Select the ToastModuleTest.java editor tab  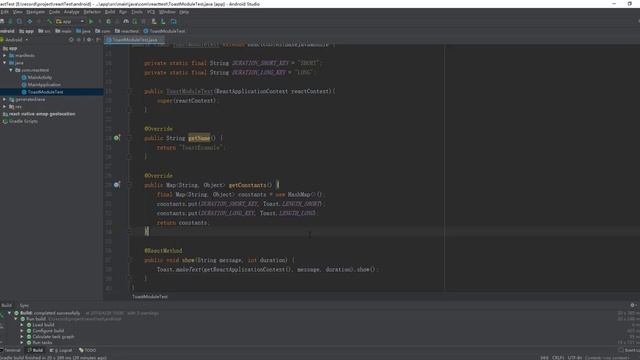tap(134, 40)
